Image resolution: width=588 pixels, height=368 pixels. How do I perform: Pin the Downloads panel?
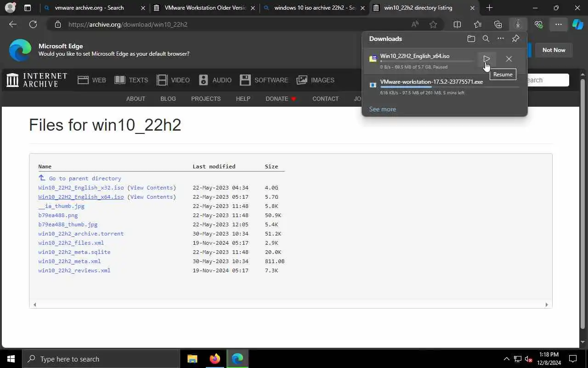[515, 39]
